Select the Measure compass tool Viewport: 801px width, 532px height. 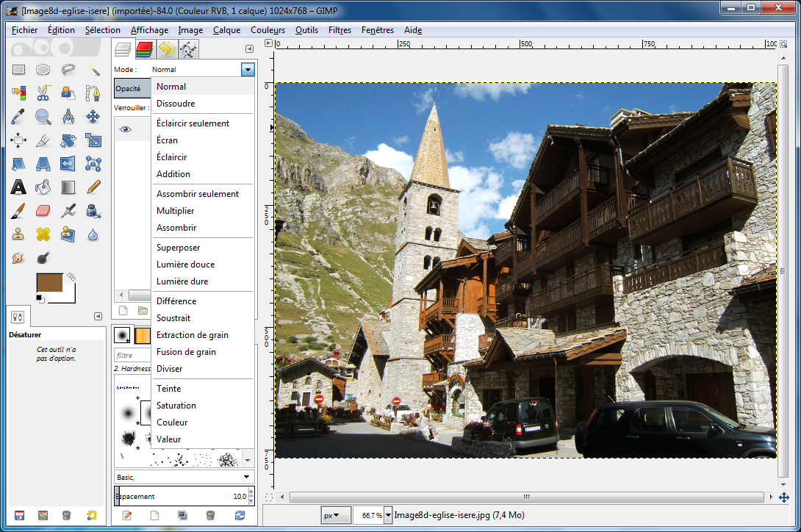click(x=68, y=117)
